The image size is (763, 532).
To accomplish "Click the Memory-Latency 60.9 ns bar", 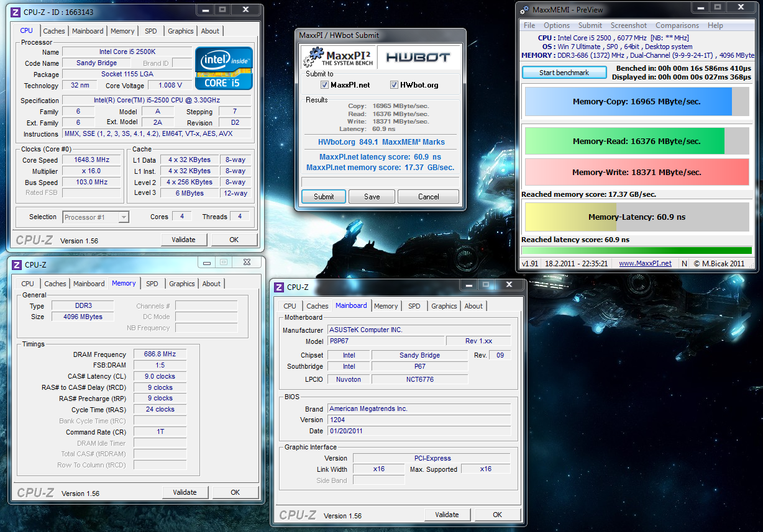I will click(637, 217).
